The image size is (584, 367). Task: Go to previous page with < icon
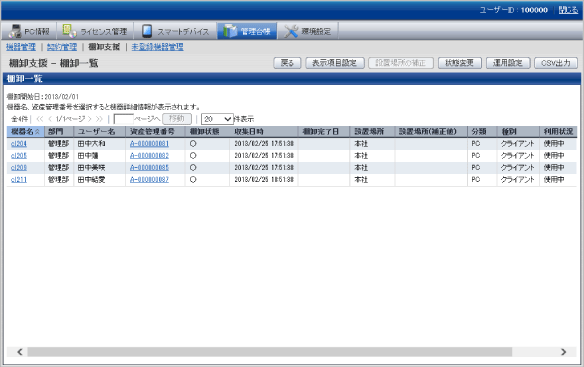point(50,119)
